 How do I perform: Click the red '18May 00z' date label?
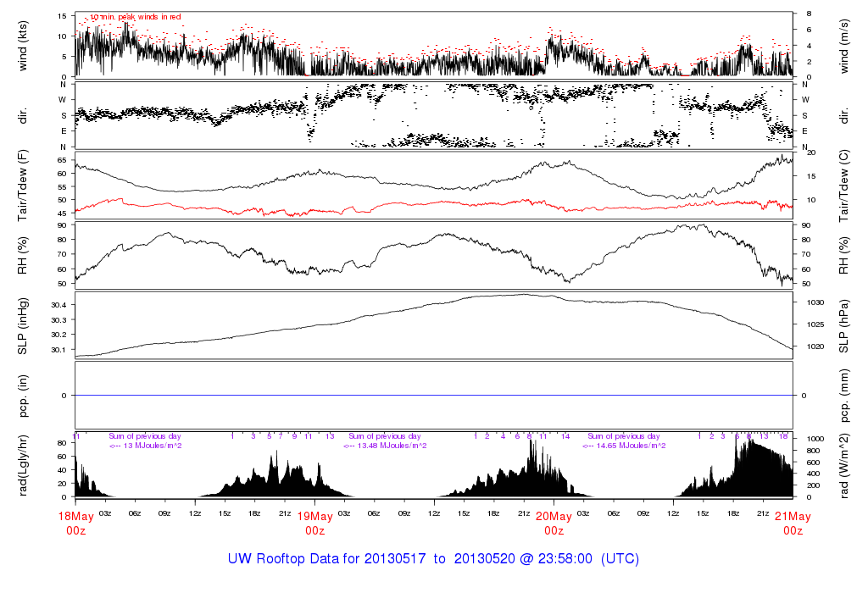coord(75,524)
